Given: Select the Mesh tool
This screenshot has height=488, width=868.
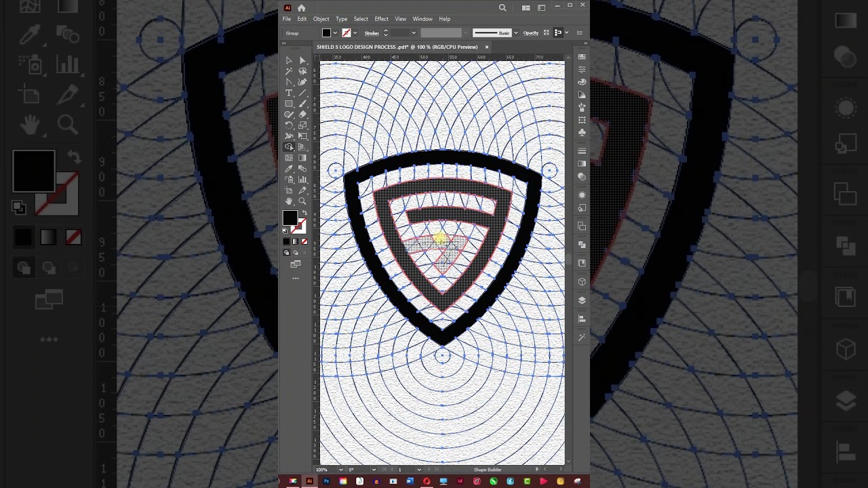Looking at the screenshot, I should (289, 157).
